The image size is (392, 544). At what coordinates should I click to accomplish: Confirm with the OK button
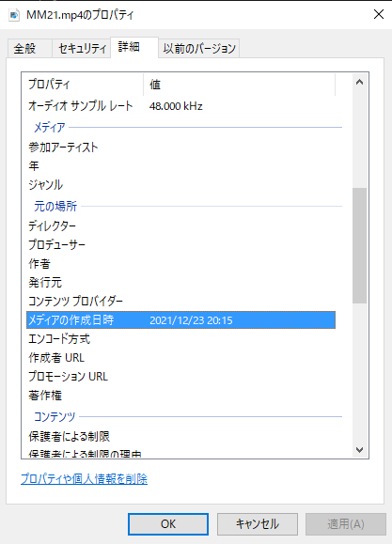point(168,524)
